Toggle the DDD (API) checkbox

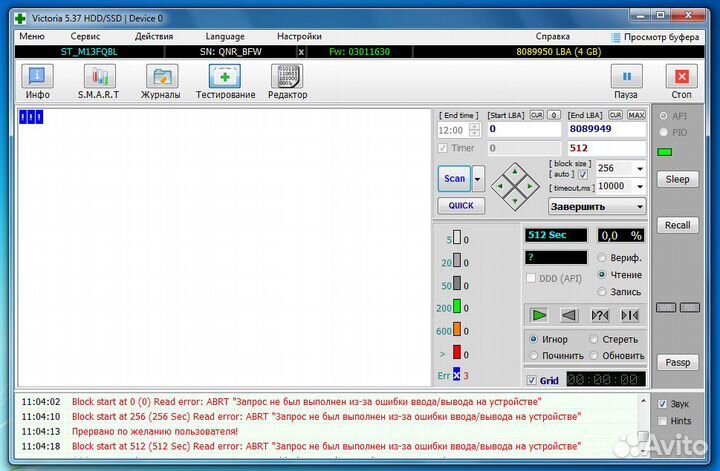tap(531, 278)
